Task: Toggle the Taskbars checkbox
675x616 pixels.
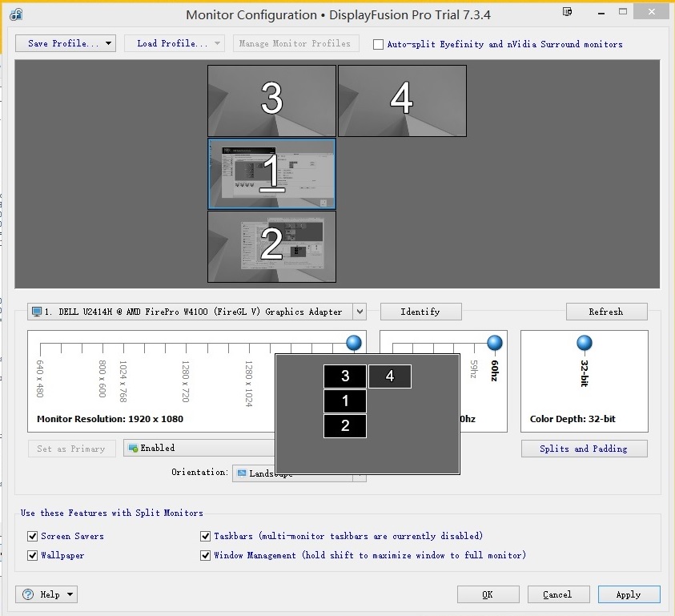Action: [x=206, y=537]
